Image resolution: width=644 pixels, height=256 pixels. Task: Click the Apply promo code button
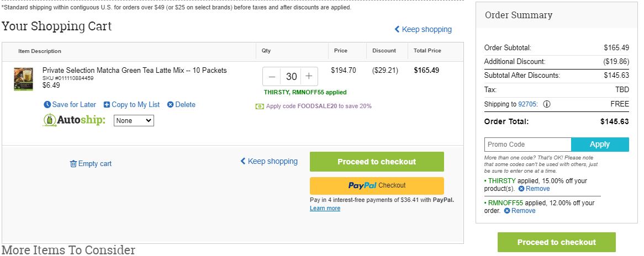tap(600, 145)
